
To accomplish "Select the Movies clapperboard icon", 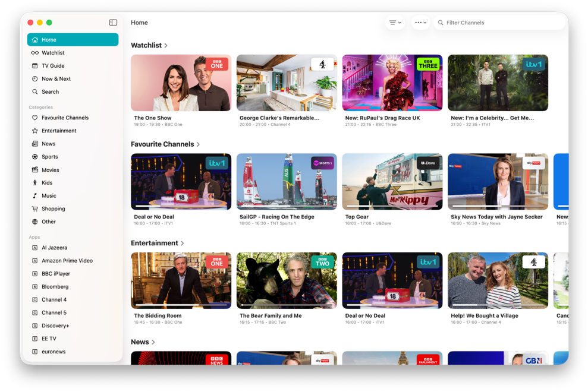I will (34, 170).
